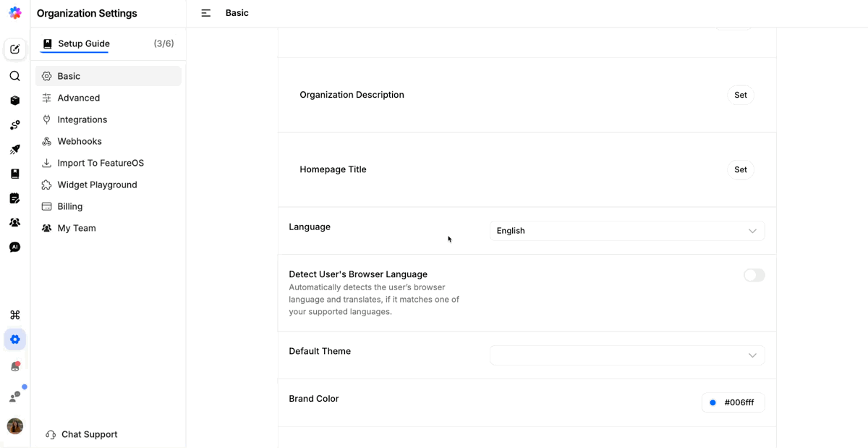Screen dimensions: 868x448
Task: Open the Language dropdown showing English
Action: click(627, 231)
